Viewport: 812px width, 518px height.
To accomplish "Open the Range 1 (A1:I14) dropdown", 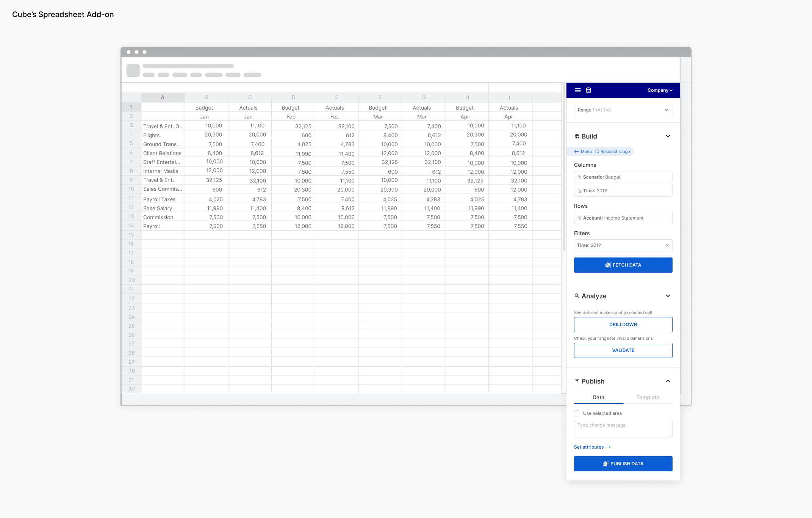I will [623, 110].
